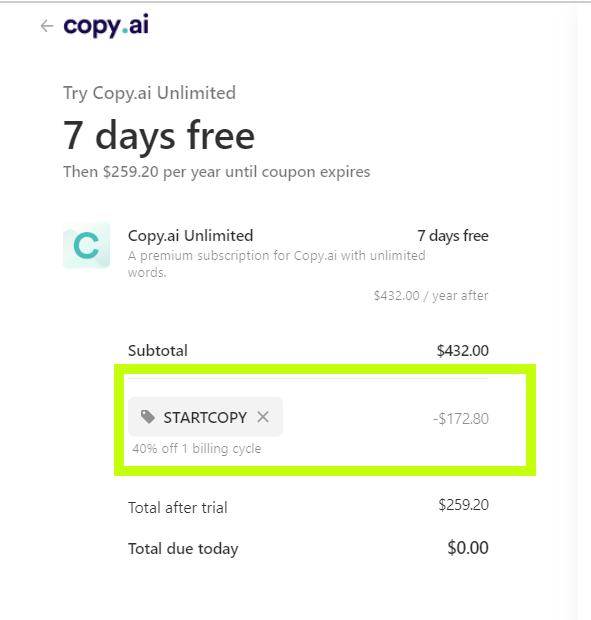Screen dimensions: 591x620
Task: Click the Total due today label
Action: click(183, 549)
